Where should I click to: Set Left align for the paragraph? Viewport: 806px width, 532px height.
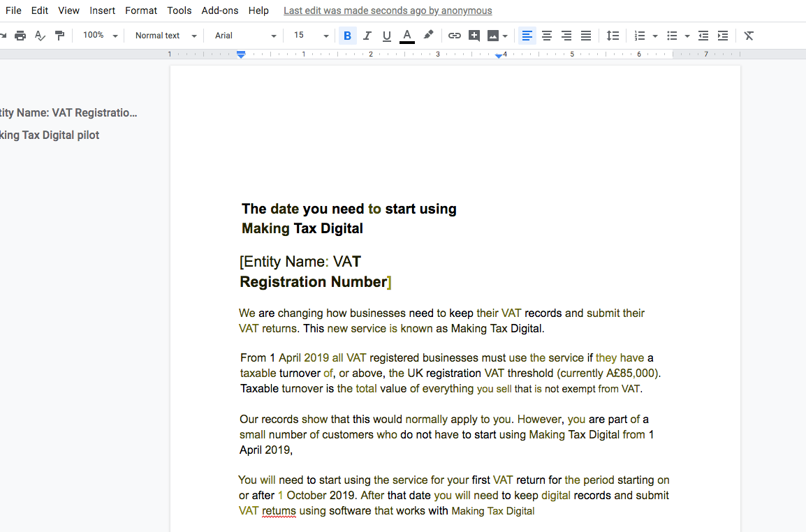coord(527,36)
